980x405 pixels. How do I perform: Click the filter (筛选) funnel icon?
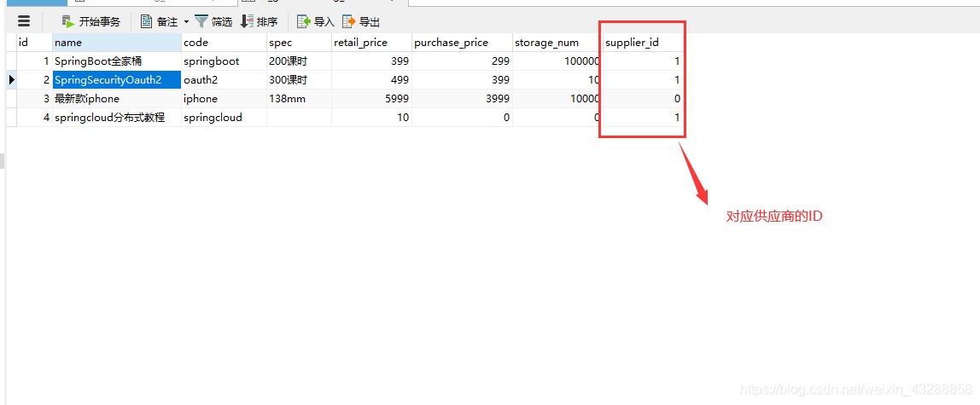(201, 22)
